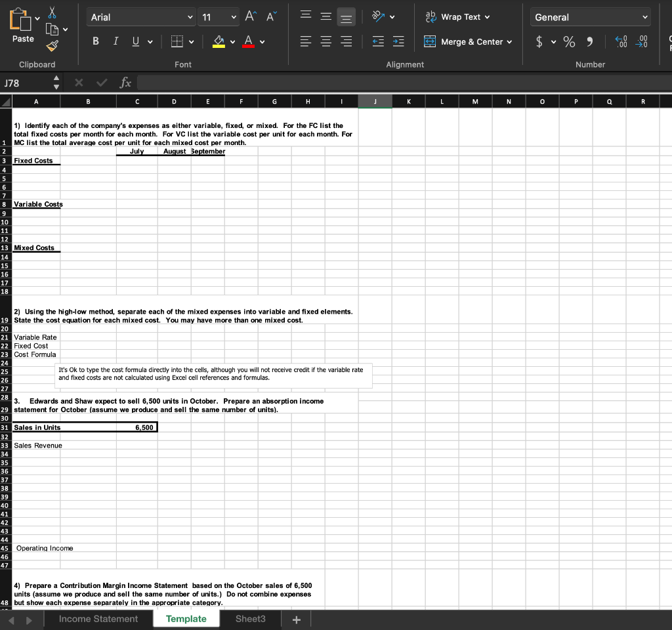Open the Borders dropdown arrow
The width and height of the screenshot is (672, 630).
[x=192, y=42]
